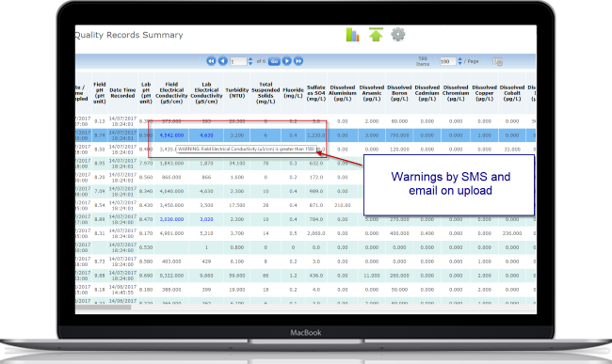
Task: Click the green upload arrow icon
Action: [x=376, y=35]
